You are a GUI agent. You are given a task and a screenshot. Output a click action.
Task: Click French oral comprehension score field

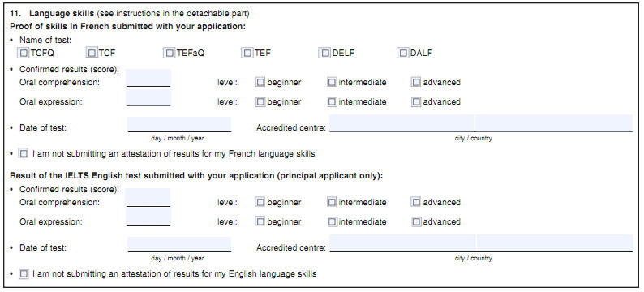point(148,78)
